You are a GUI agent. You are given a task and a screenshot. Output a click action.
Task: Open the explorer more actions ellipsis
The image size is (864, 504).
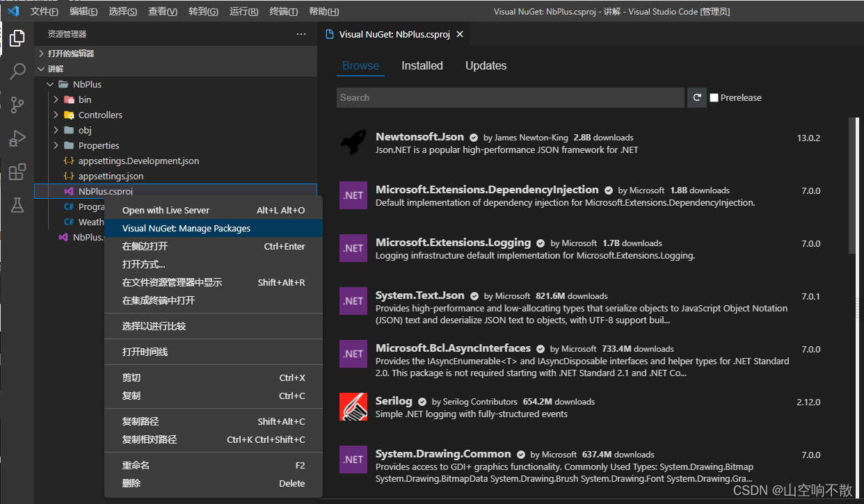point(301,34)
